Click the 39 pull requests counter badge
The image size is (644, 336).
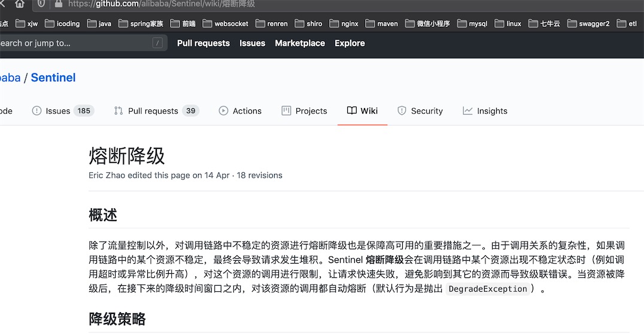point(190,111)
